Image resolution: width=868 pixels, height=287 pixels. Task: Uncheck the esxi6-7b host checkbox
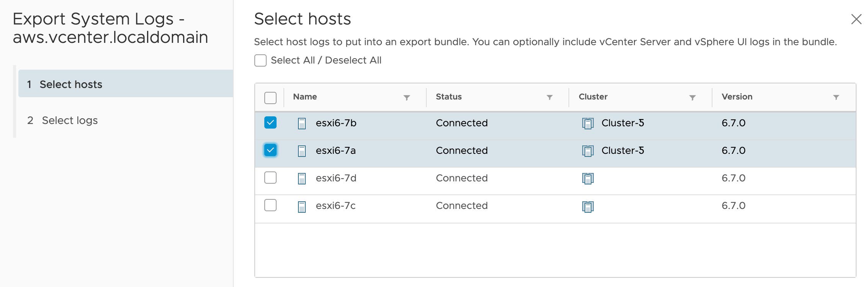pyautogui.click(x=270, y=122)
